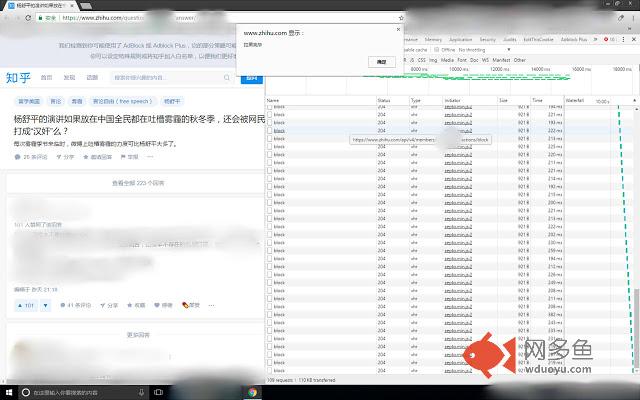Viewport: 640px width, 400px height.
Task: Filter network requests by WS
Action: (485, 60)
